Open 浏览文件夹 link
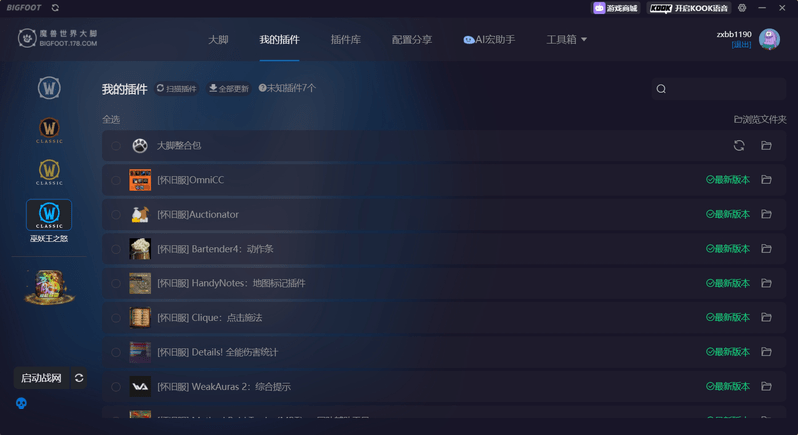Image resolution: width=798 pixels, height=435 pixels. 760,119
